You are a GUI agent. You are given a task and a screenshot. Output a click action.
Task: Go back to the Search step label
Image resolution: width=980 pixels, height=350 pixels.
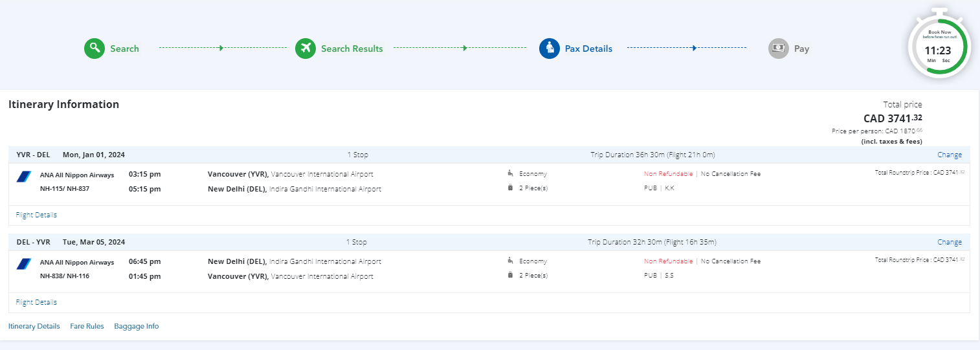click(x=124, y=49)
